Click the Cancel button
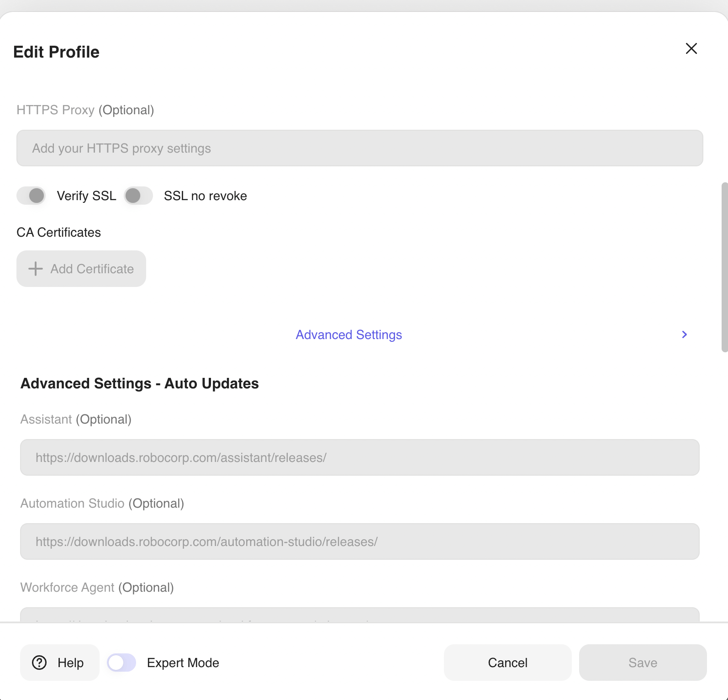This screenshot has height=700, width=728. pos(507,663)
